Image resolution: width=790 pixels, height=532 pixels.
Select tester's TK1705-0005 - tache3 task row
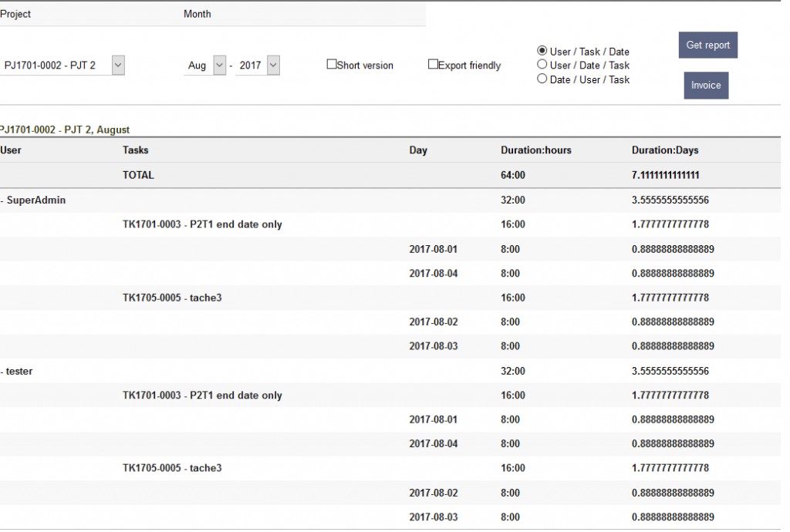coord(172,468)
